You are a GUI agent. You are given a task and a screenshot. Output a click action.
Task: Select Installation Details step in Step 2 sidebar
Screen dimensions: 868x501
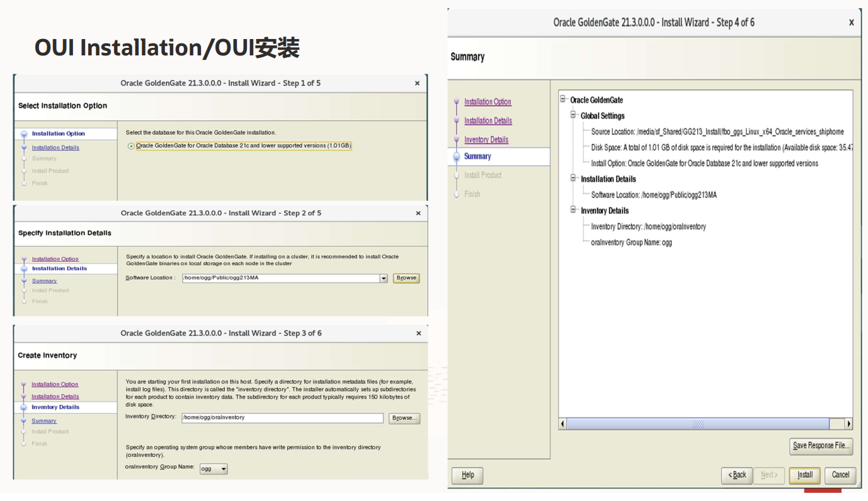60,269
